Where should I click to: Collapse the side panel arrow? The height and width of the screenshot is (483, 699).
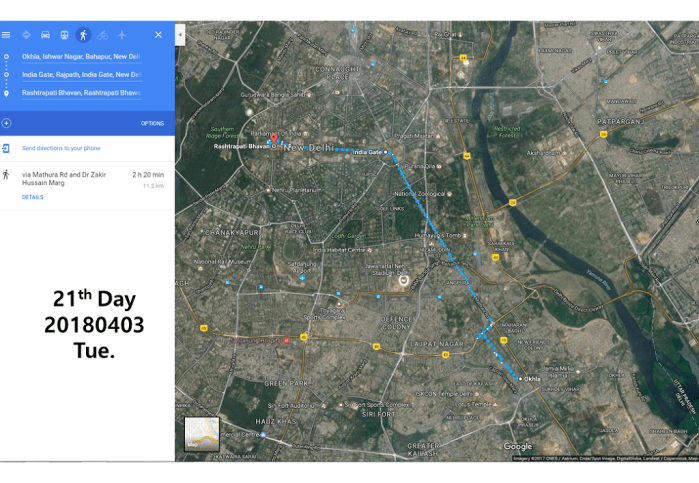point(180,34)
